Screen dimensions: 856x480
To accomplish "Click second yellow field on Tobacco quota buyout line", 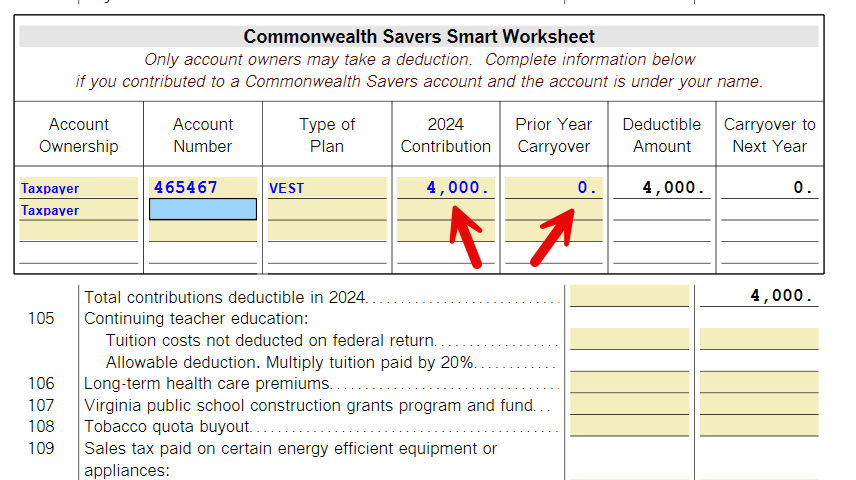I will [759, 425].
